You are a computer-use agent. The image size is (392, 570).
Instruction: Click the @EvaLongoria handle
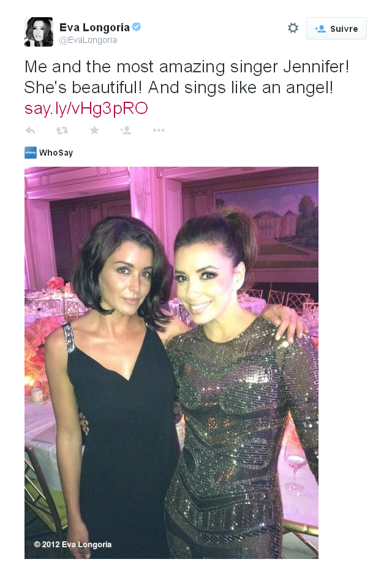(x=88, y=40)
